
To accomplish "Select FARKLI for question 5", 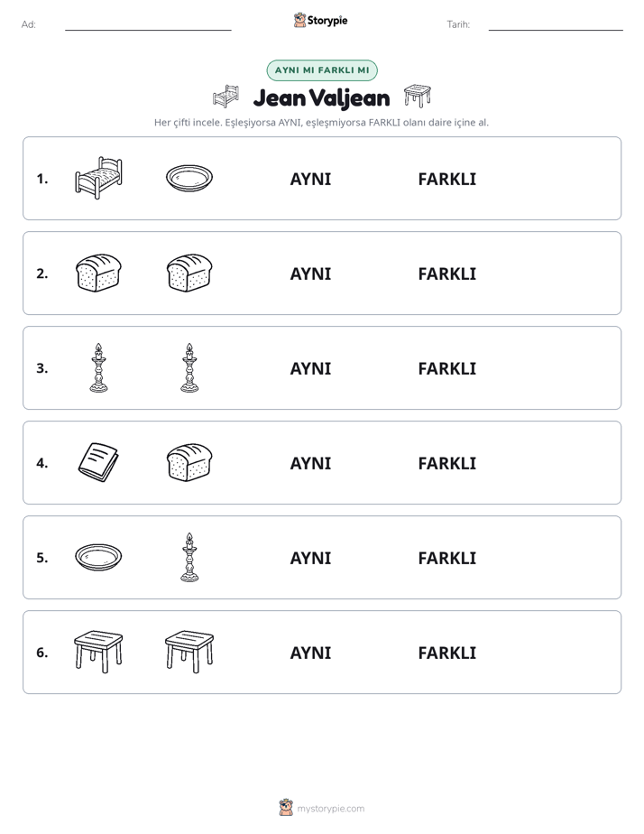I will tap(446, 558).
